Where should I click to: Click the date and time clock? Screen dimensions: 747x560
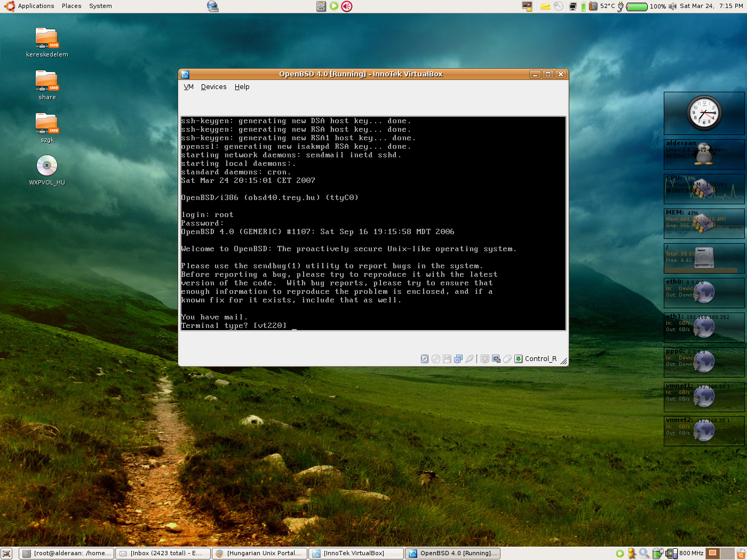click(711, 6)
